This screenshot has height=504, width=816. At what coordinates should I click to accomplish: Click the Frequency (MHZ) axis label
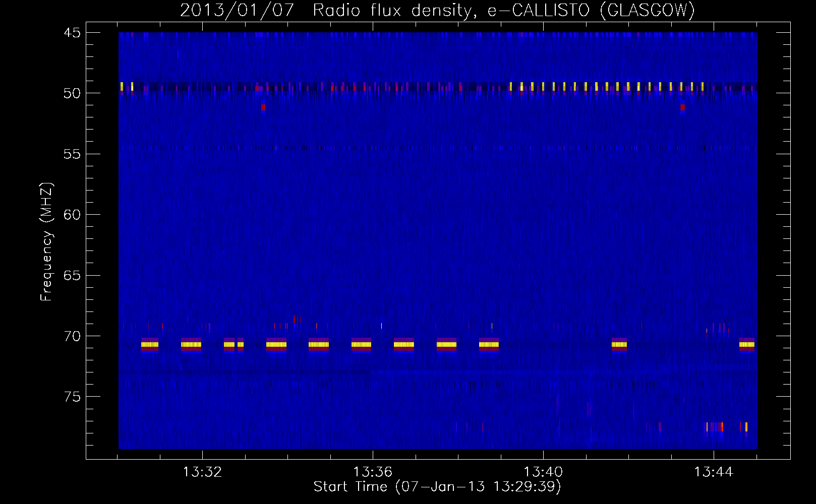coord(46,242)
